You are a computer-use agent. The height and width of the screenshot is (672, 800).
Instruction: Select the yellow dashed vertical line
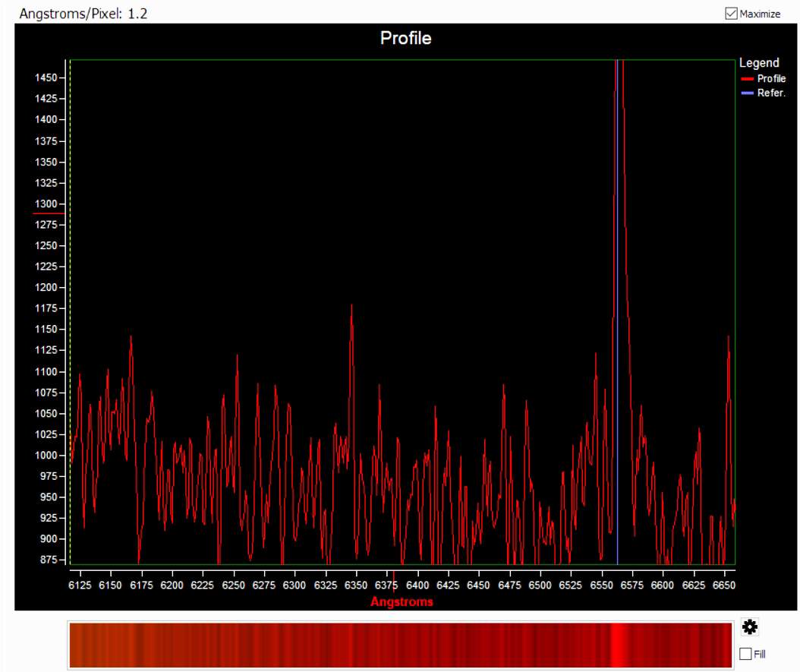tap(70, 304)
